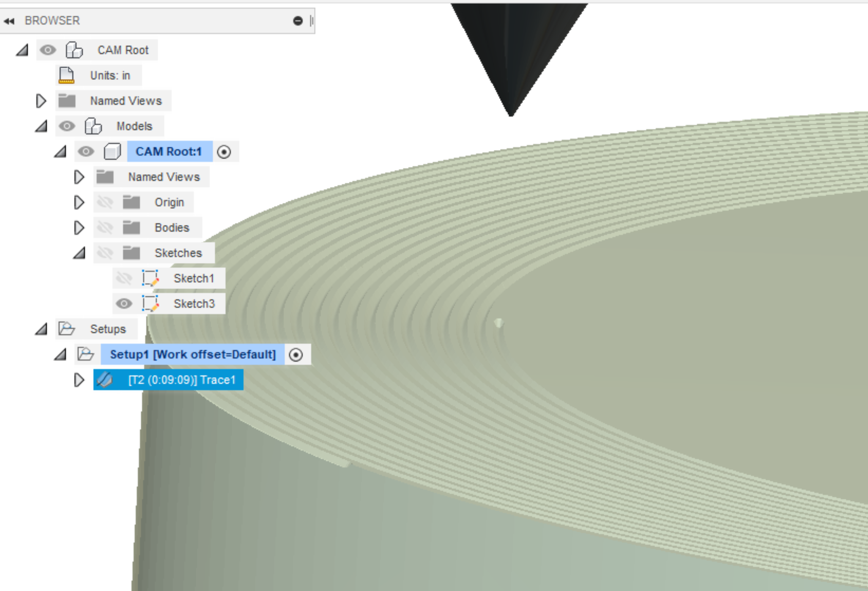Viewport: 868px width, 591px height.
Task: Select the Trace1 toolpath entry
Action: 182,380
